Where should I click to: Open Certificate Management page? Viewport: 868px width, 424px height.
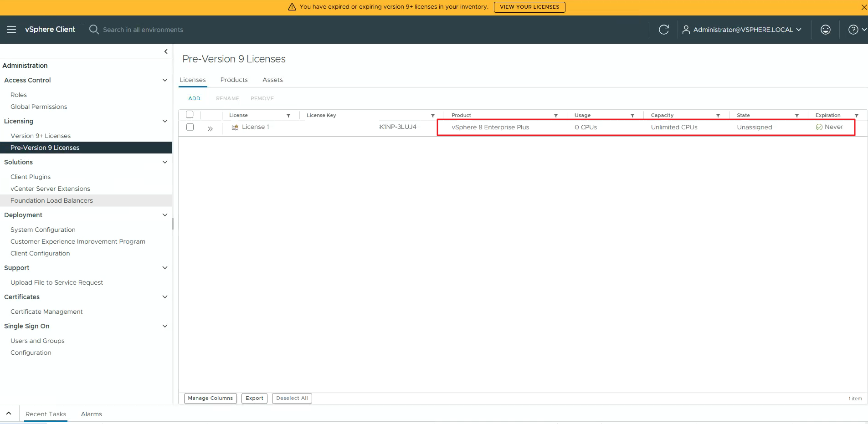(46, 312)
